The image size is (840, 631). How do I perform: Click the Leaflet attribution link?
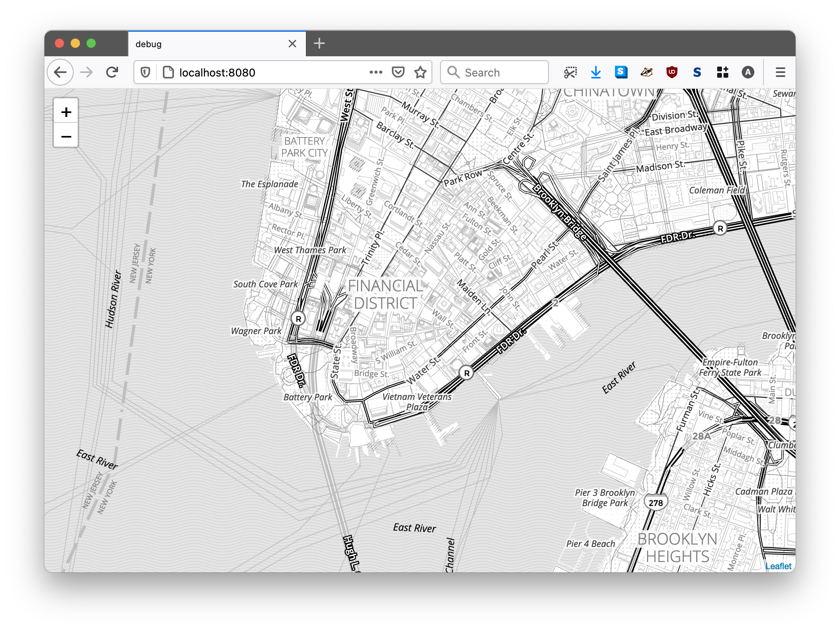pos(778,566)
